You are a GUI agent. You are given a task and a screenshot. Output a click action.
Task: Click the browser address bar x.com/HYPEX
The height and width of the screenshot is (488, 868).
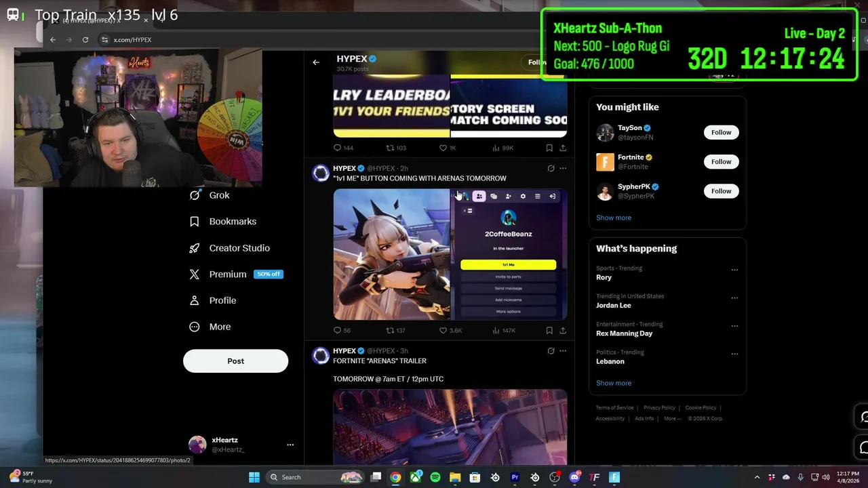(132, 40)
